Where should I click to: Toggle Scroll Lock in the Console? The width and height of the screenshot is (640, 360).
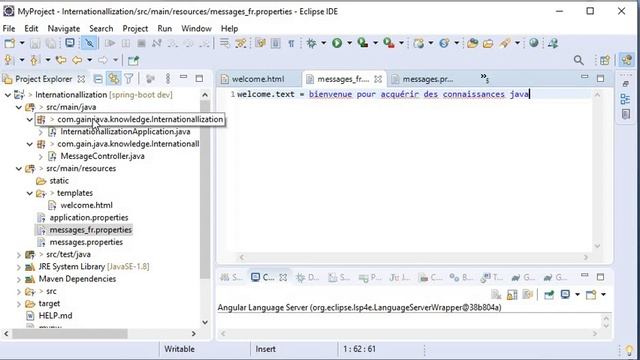[512, 294]
